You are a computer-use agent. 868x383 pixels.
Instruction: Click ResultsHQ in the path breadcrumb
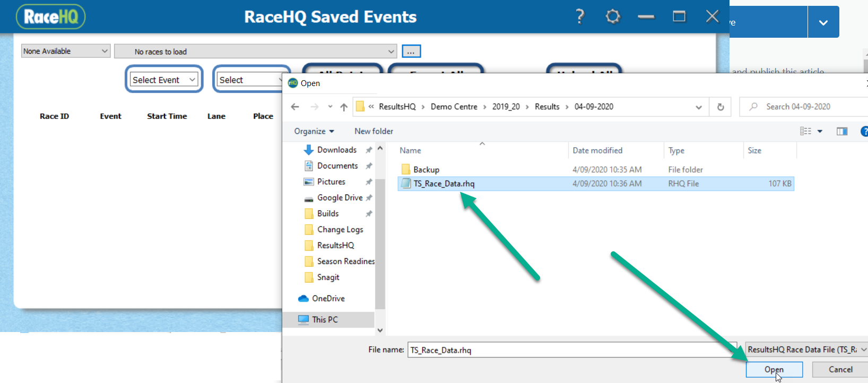(397, 107)
